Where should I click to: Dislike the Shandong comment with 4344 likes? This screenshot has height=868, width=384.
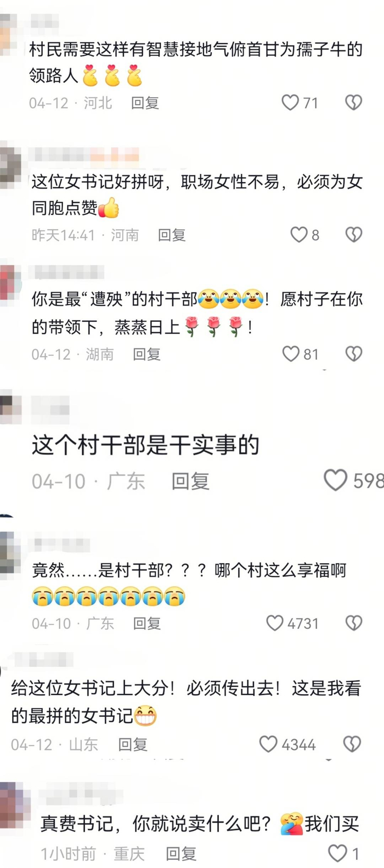[352, 744]
